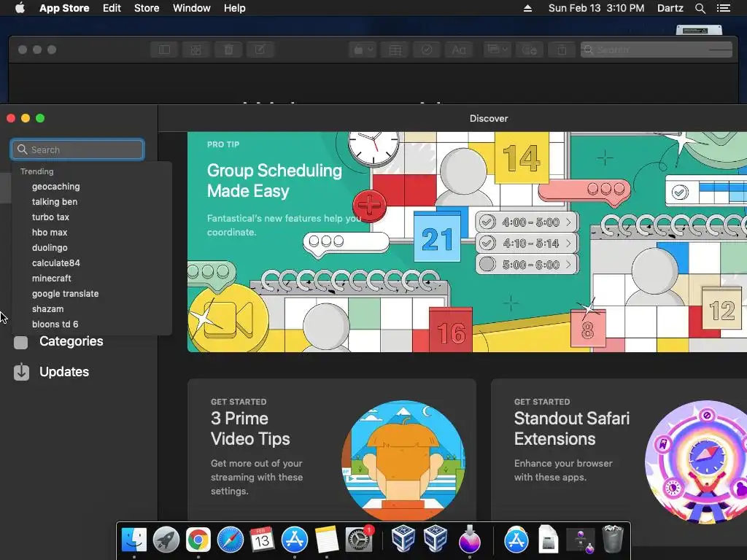Click the share icon in Notes toolbar
747x560 pixels.
[562, 50]
